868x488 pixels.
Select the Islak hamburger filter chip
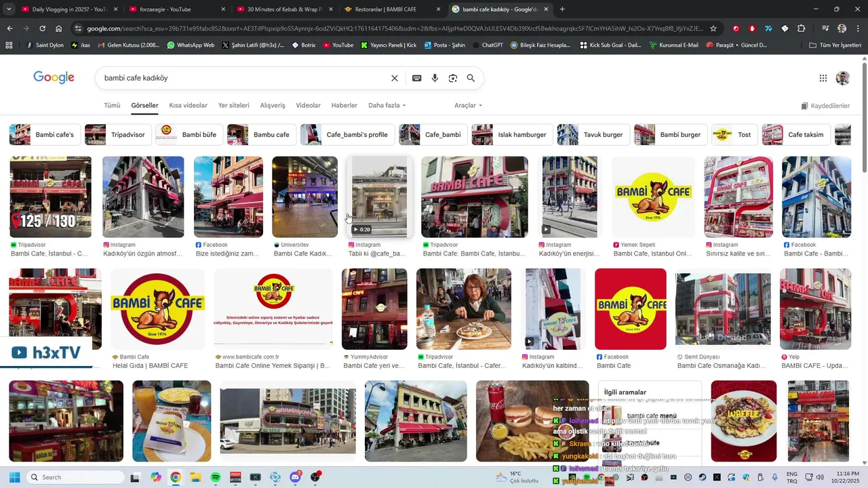pyautogui.click(x=513, y=134)
